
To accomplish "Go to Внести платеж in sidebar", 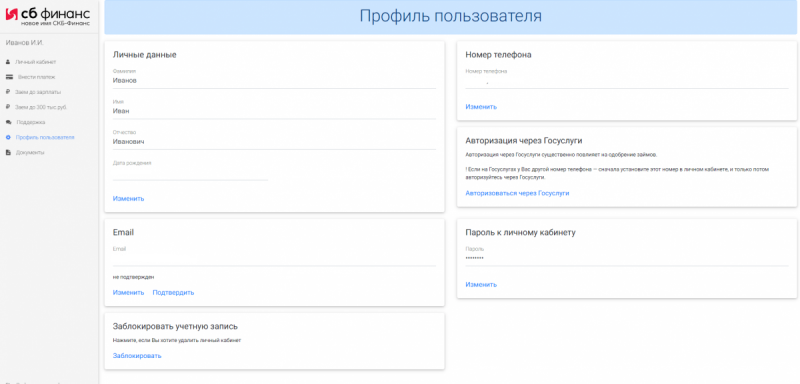I will pos(36,78).
